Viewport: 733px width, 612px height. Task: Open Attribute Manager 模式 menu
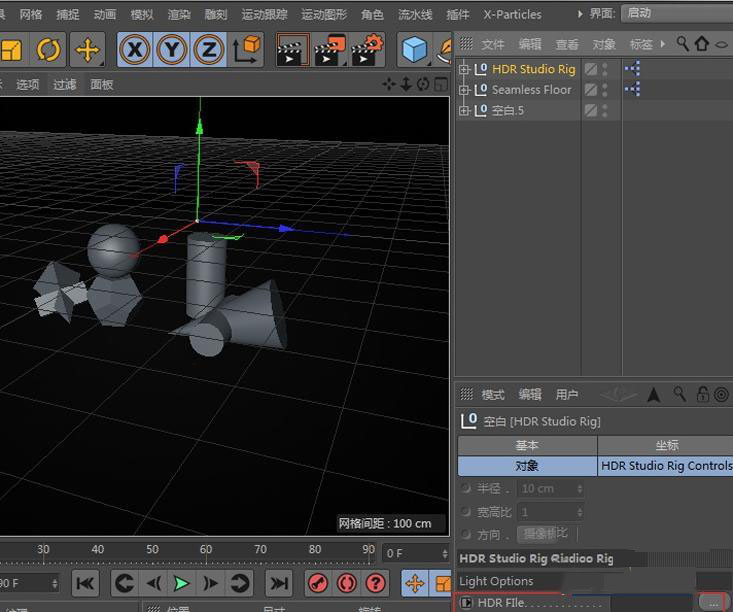pyautogui.click(x=493, y=395)
